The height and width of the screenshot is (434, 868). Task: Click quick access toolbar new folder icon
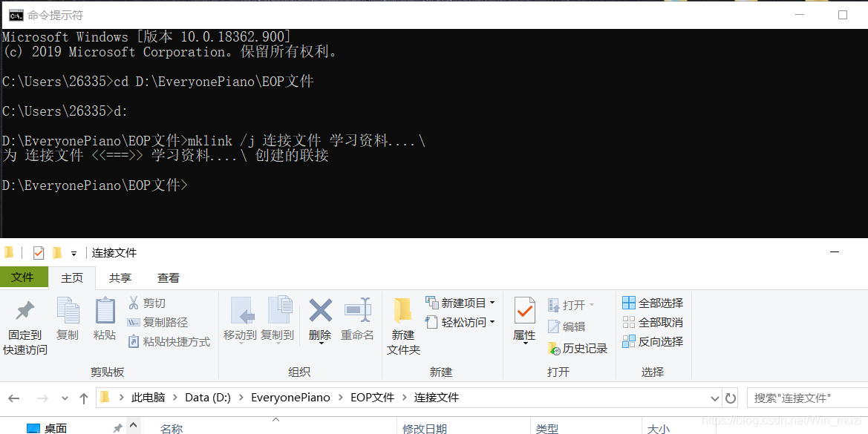(57, 253)
